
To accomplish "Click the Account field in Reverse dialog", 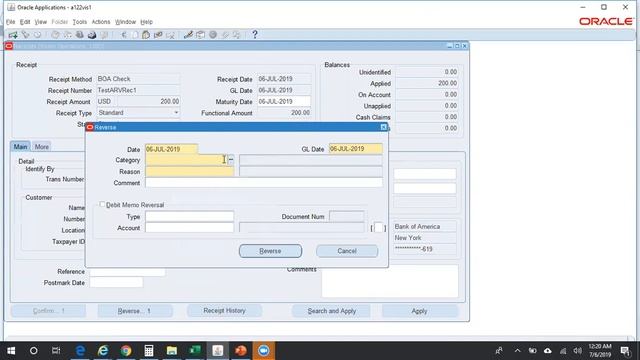I will (x=189, y=228).
